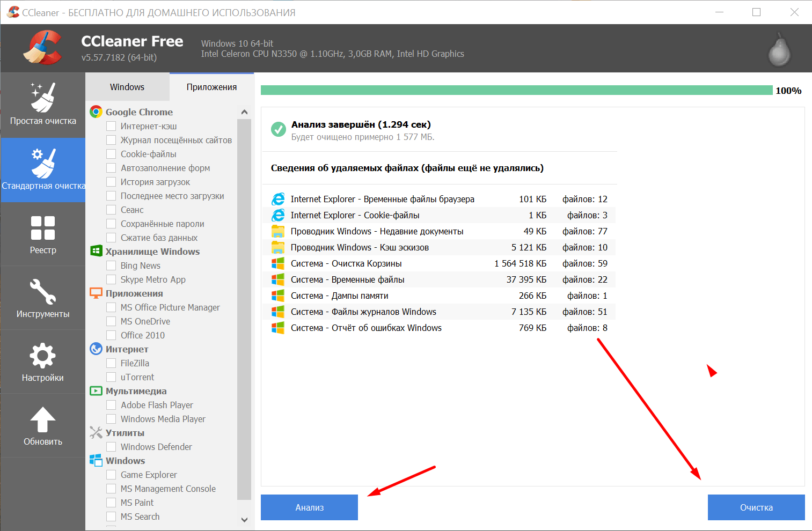Collapse the Хранилище Windows group header
The image size is (812, 531).
tap(152, 252)
